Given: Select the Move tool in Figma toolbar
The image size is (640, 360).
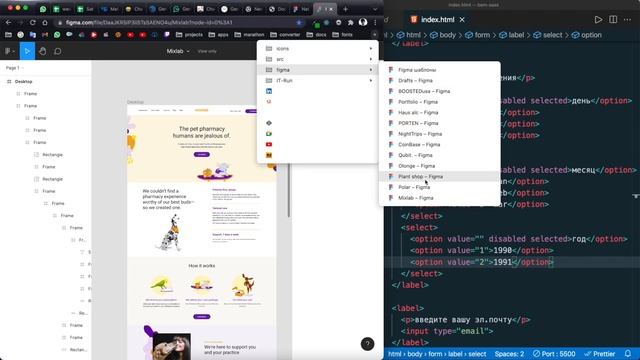Looking at the screenshot, I should tap(27, 51).
